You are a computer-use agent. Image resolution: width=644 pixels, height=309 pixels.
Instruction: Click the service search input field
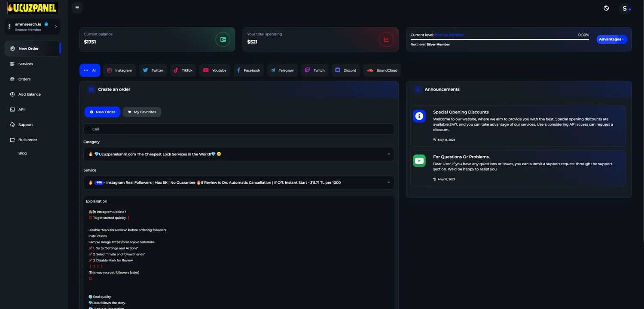coord(238,129)
